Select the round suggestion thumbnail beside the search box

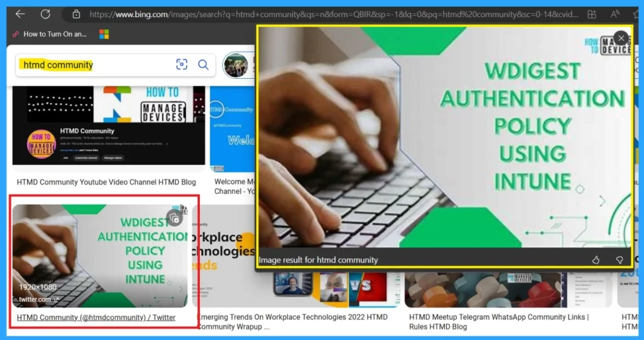(x=236, y=65)
